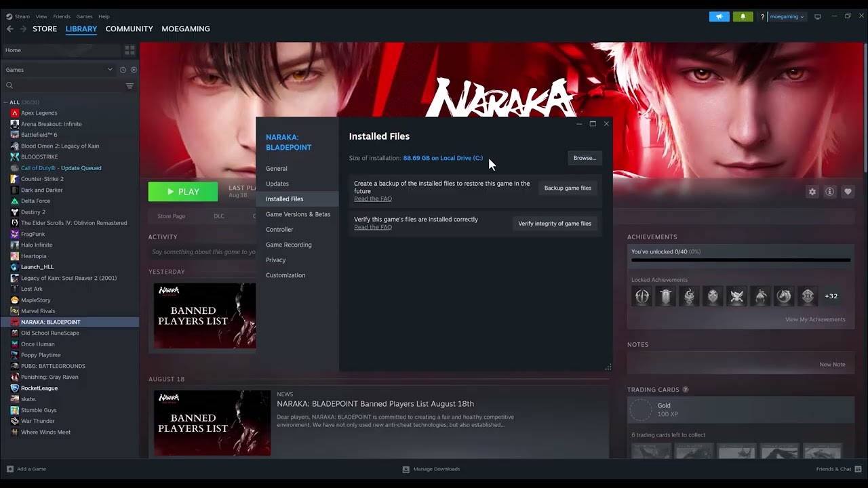This screenshot has height=488, width=868.
Task: Click Verify integrity of game files
Action: click(555, 224)
